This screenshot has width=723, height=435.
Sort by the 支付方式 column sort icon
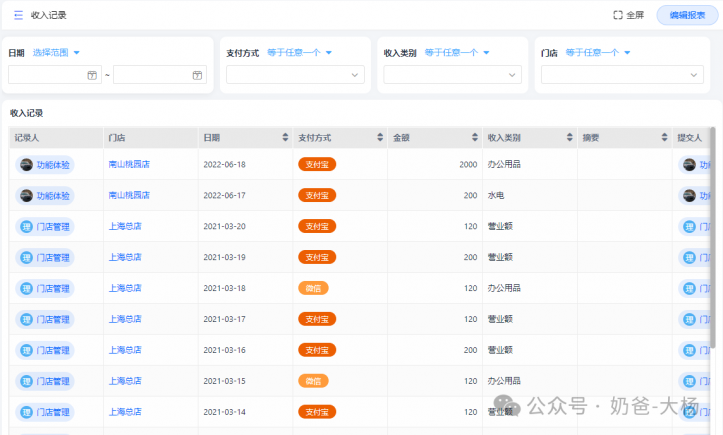tap(380, 137)
